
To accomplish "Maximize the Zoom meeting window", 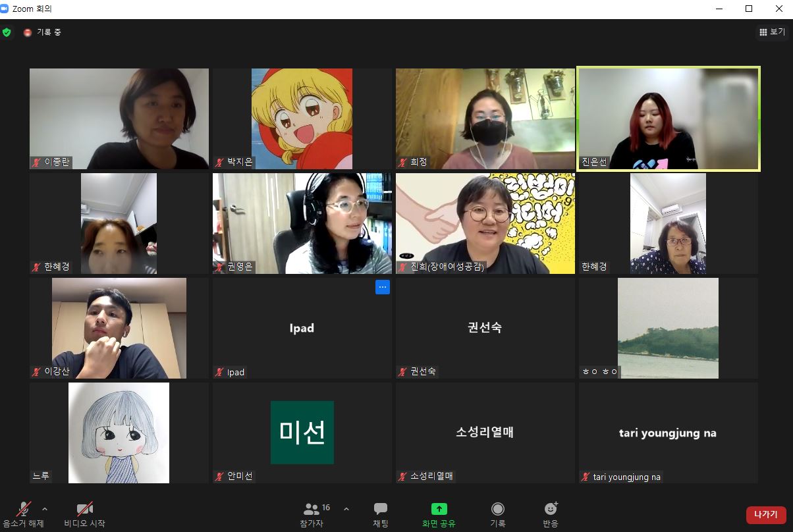I will pos(749,9).
